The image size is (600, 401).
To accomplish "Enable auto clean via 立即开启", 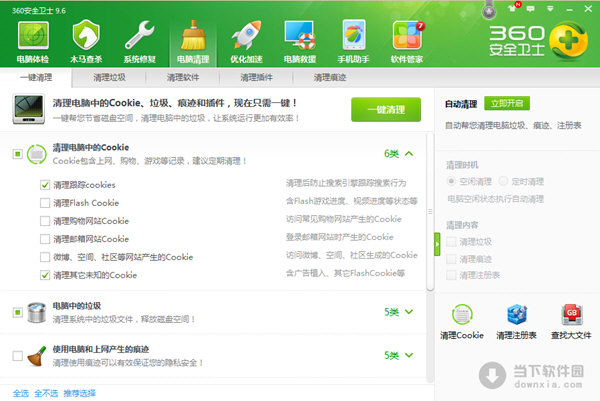I will click(x=507, y=103).
